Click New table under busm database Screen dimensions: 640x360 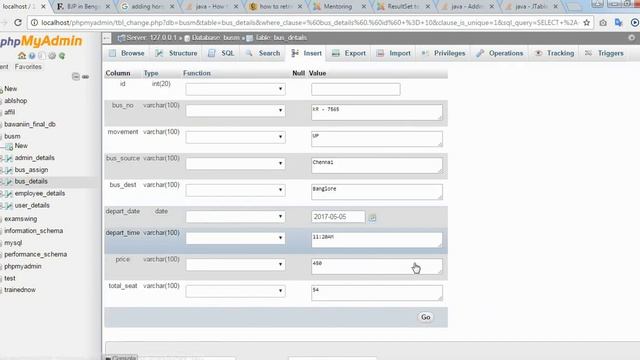tap(21, 146)
